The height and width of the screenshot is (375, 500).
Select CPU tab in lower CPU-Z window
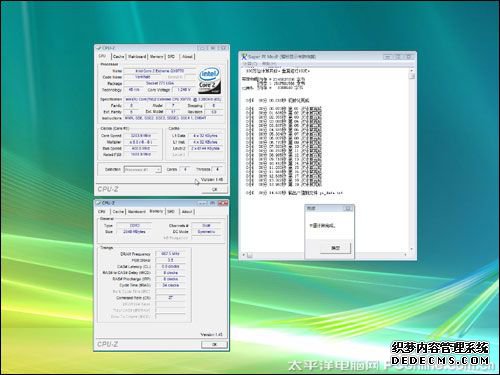click(x=102, y=212)
